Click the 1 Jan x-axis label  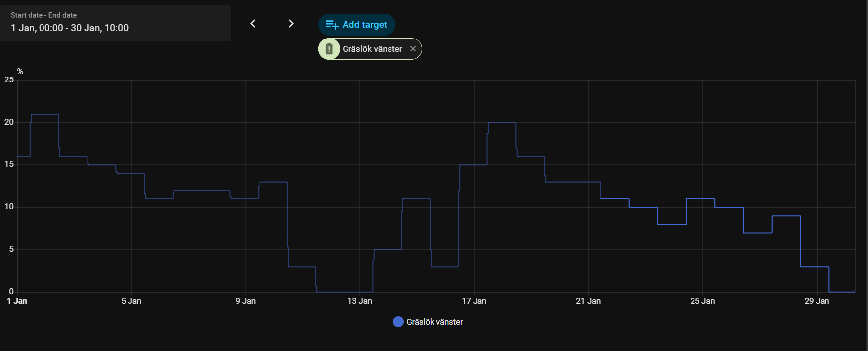17,301
